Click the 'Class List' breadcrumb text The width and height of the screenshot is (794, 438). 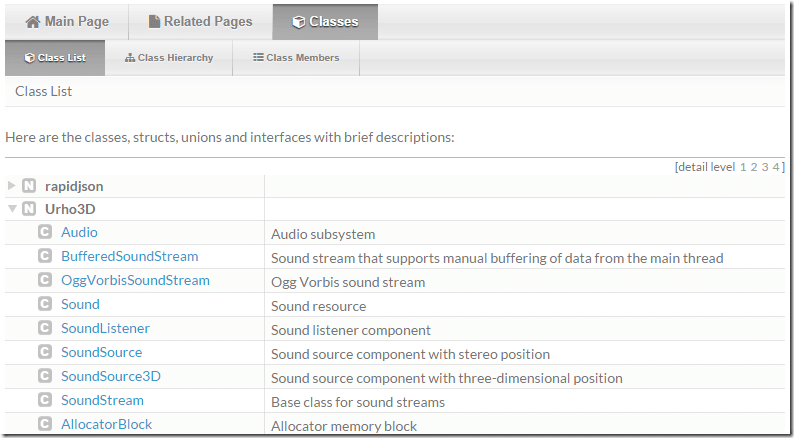[x=44, y=91]
